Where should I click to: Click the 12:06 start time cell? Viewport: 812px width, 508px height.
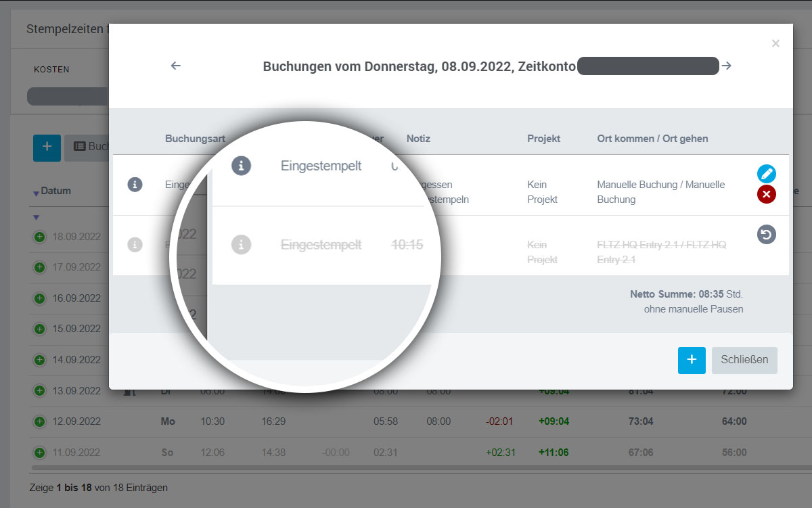click(x=212, y=453)
